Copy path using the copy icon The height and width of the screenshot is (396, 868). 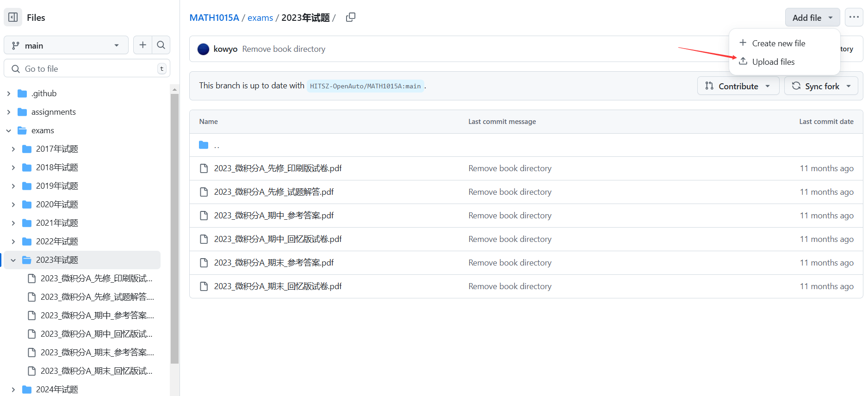coord(351,18)
